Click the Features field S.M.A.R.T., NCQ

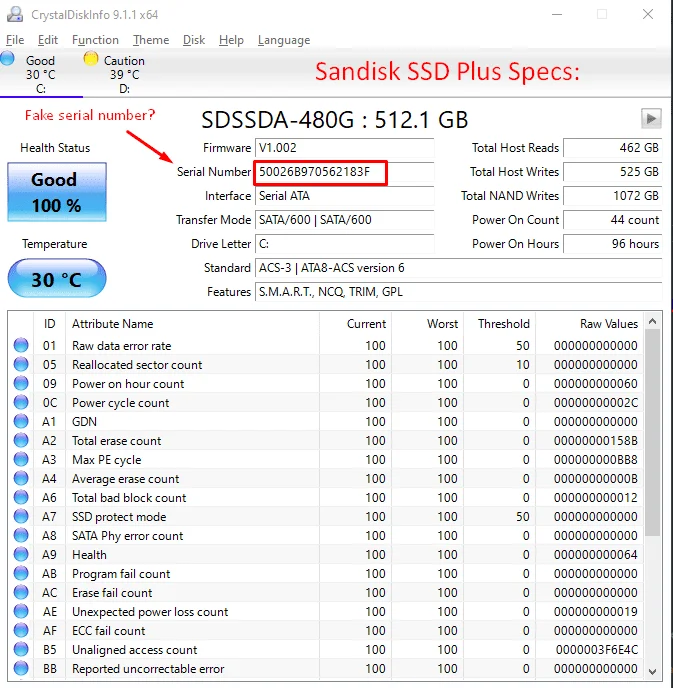point(458,292)
